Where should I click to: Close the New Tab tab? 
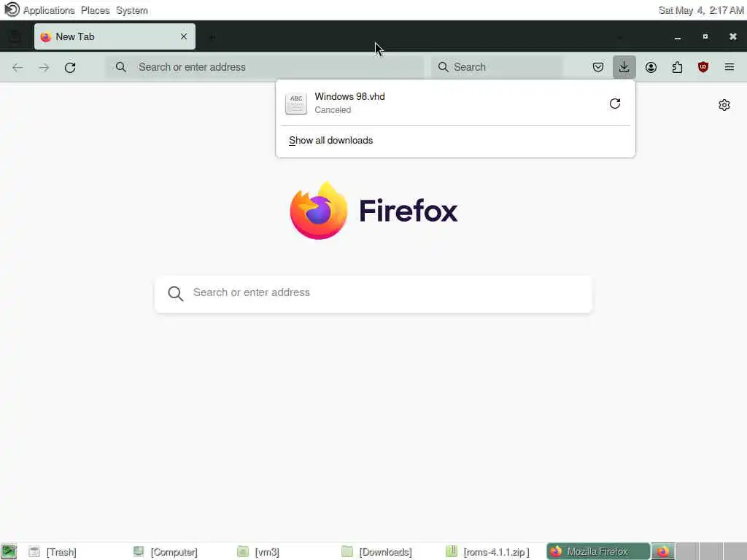pos(184,36)
